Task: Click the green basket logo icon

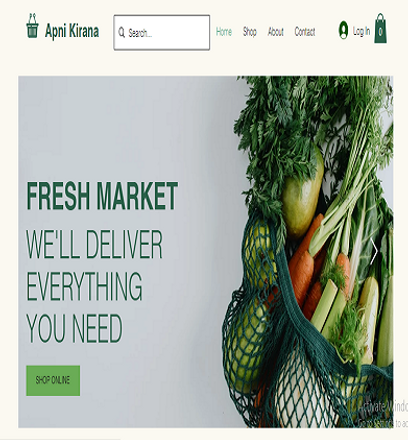Action: 32,26
